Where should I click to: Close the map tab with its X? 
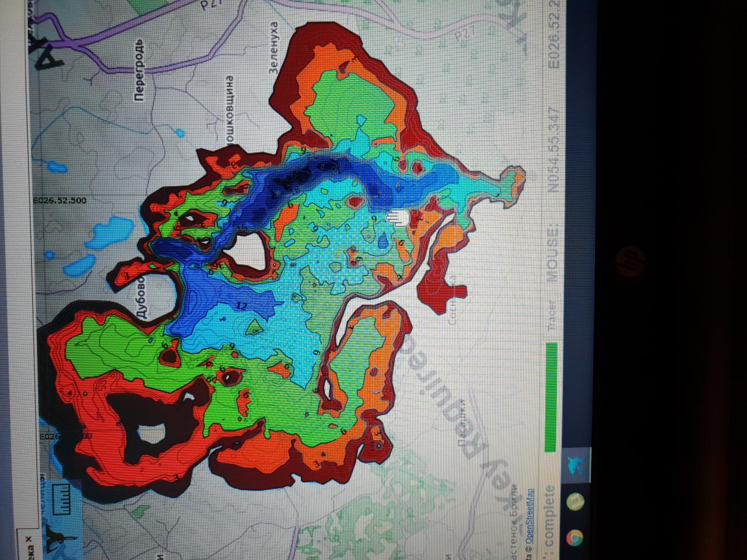point(27,539)
